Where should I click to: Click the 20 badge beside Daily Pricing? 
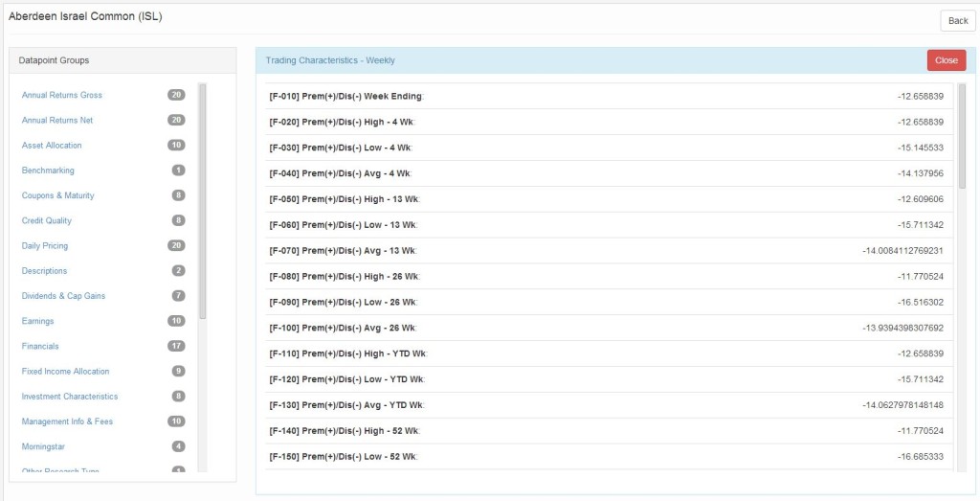point(176,246)
